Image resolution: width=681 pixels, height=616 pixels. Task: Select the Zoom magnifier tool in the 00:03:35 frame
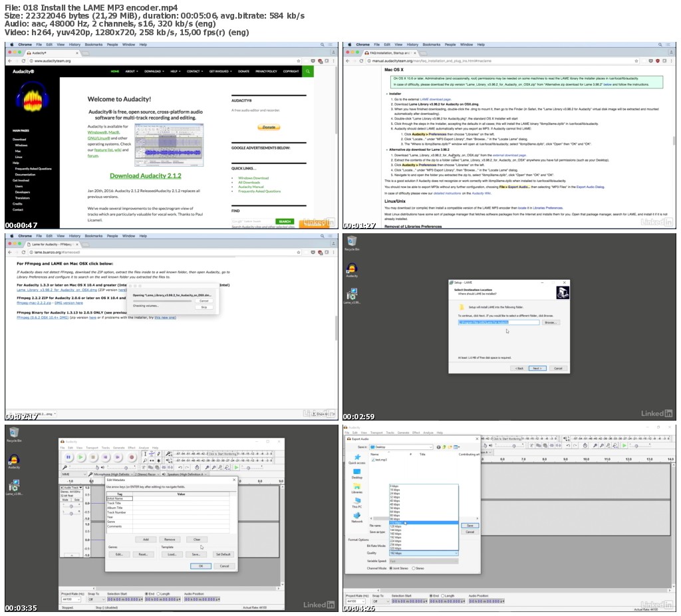coord(145,461)
